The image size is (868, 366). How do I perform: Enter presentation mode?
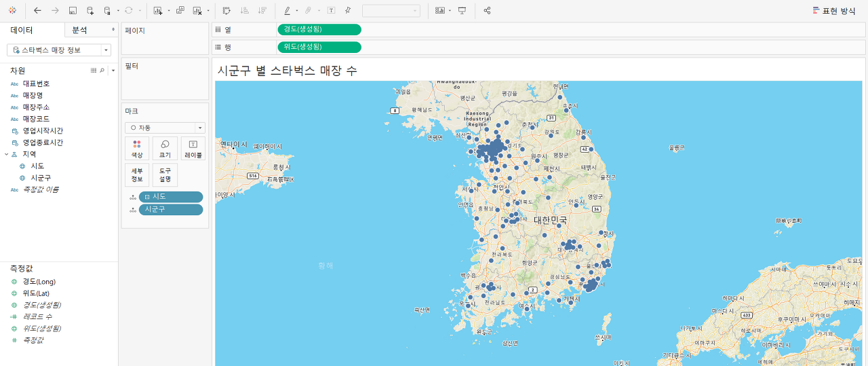tap(462, 11)
